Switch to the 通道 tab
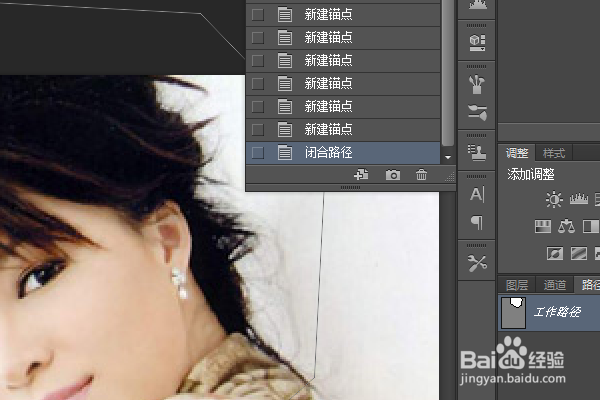600x400 pixels. (554, 285)
